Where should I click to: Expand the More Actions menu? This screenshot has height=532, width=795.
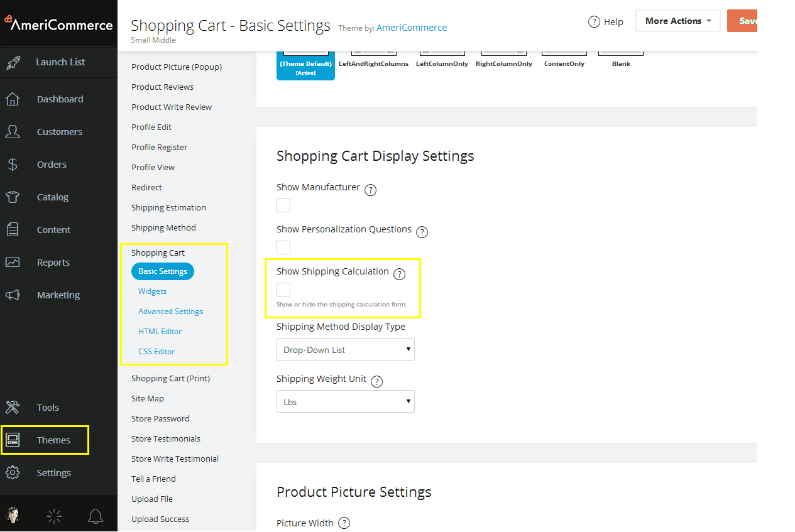tap(677, 20)
